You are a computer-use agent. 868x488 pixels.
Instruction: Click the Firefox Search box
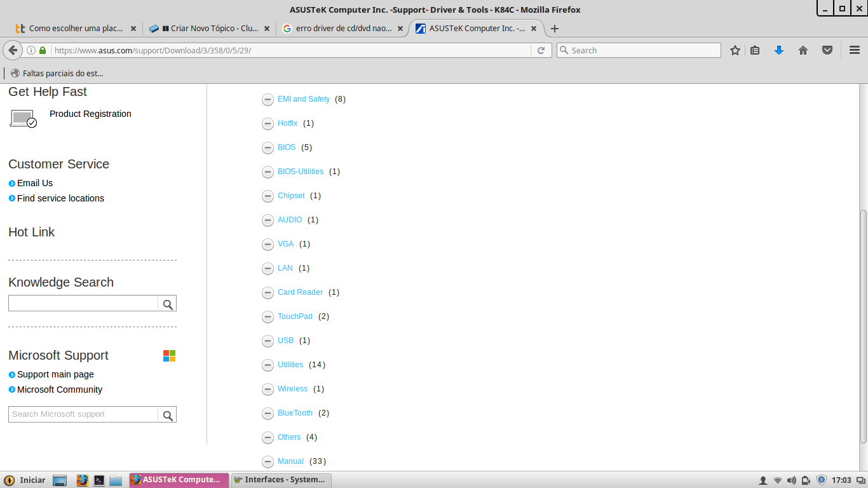639,50
